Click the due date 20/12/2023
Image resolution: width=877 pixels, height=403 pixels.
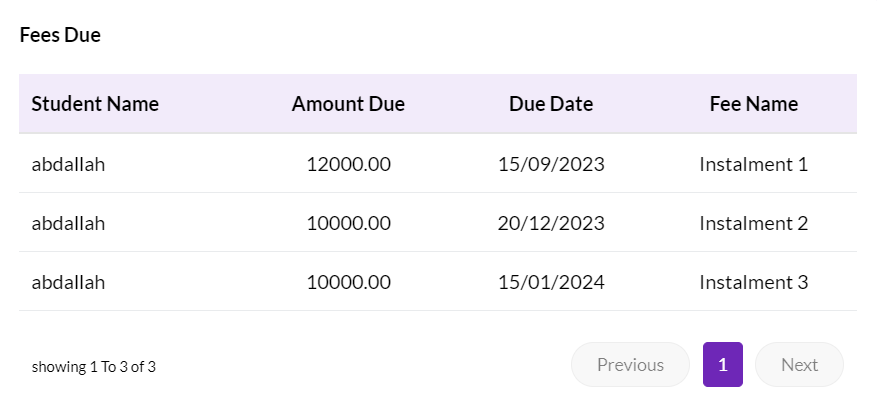(x=551, y=223)
